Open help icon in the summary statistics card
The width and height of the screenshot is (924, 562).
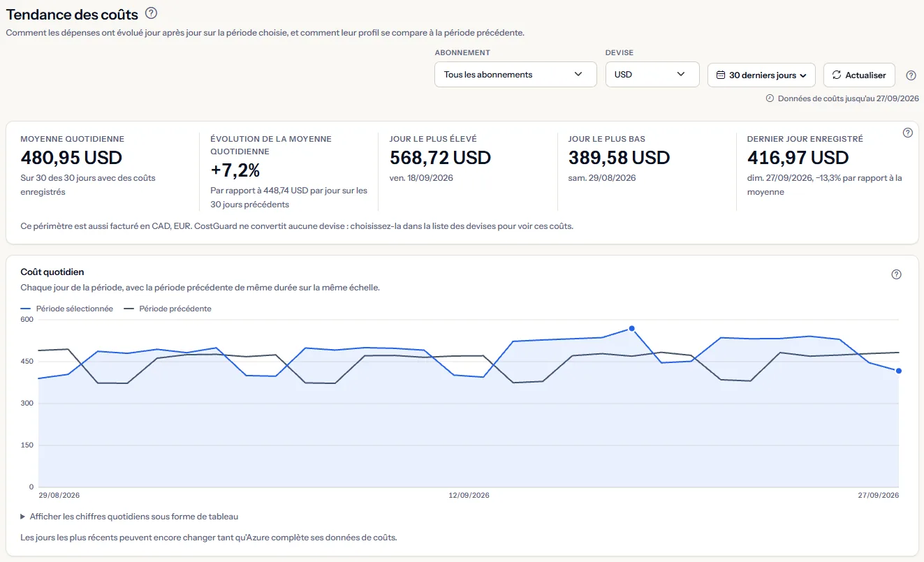click(908, 133)
